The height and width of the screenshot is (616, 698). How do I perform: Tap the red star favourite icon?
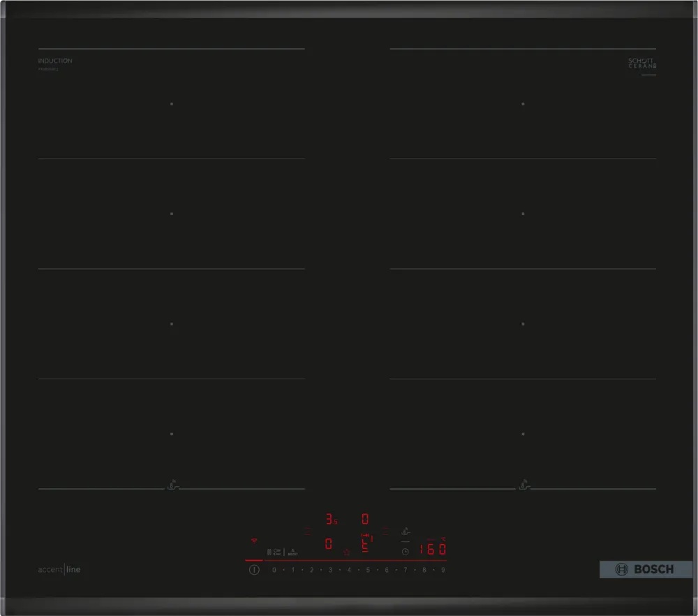click(346, 552)
